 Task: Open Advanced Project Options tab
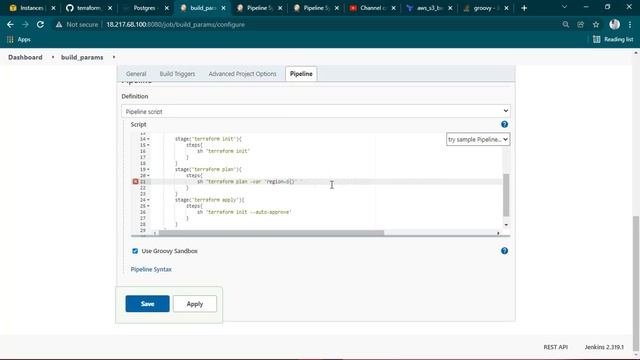[242, 74]
